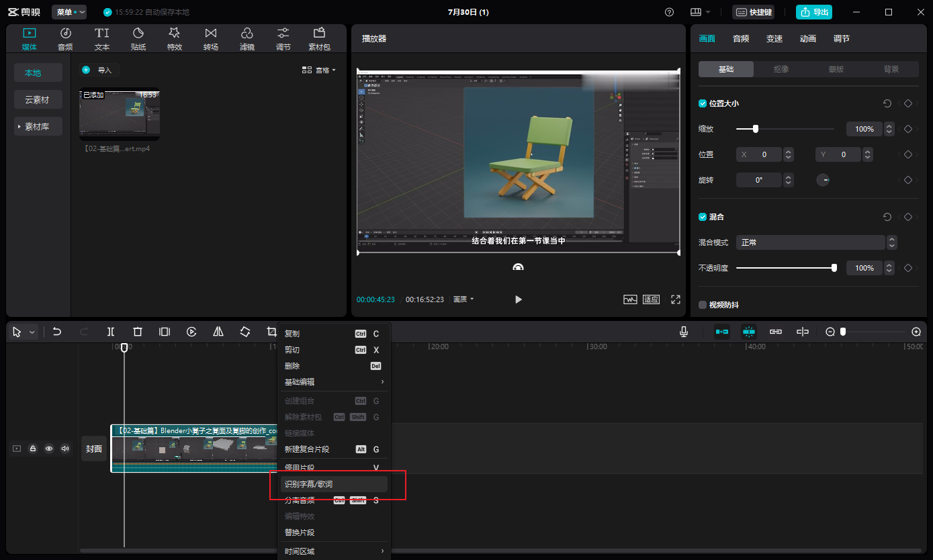Uncheck the 位置大小 checkbox

pyautogui.click(x=703, y=103)
